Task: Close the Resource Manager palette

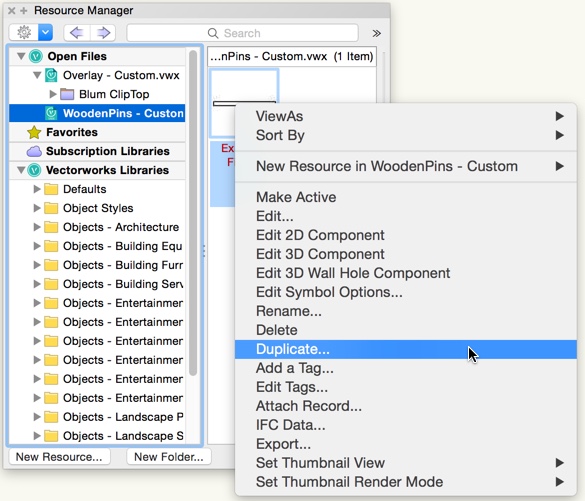Action: coord(12,11)
